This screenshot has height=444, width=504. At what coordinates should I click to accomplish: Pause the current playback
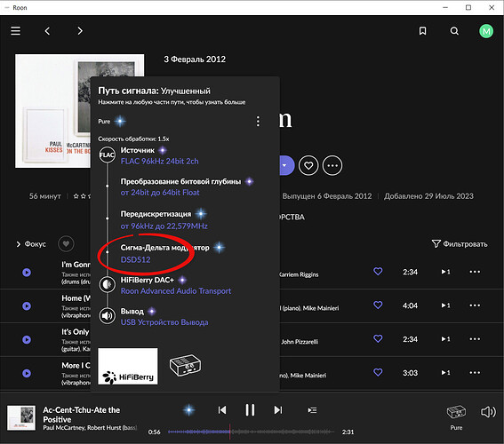tap(250, 410)
